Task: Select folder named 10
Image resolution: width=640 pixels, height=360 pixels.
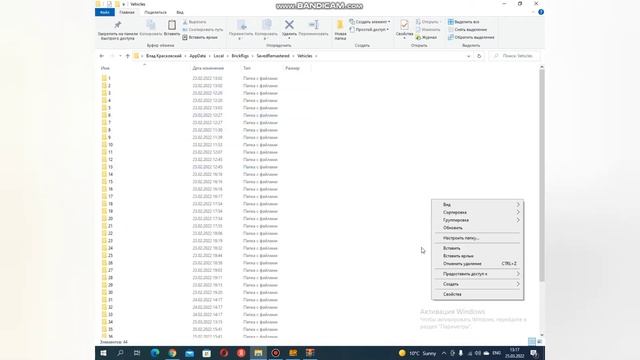Action: click(x=110, y=144)
